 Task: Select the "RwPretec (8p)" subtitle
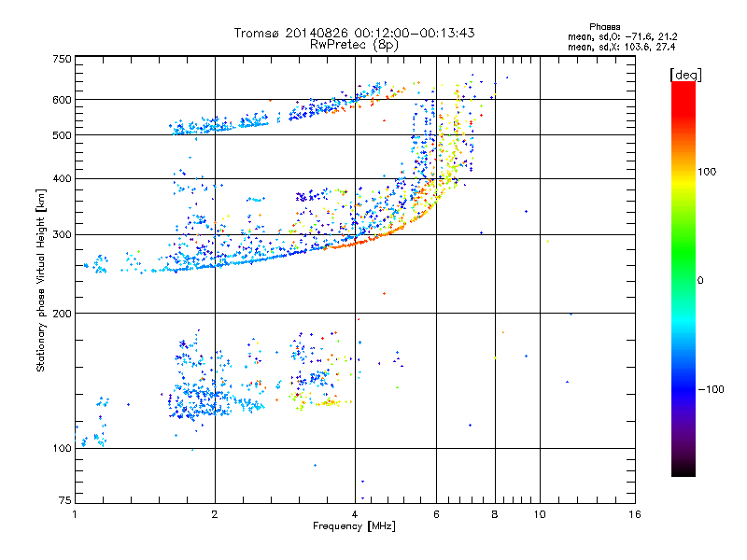[354, 45]
